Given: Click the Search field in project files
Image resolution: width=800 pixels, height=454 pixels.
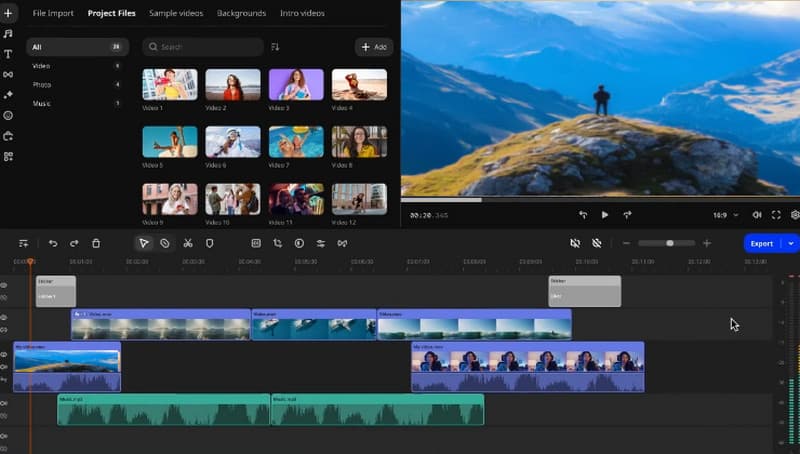Looking at the screenshot, I should [x=203, y=47].
